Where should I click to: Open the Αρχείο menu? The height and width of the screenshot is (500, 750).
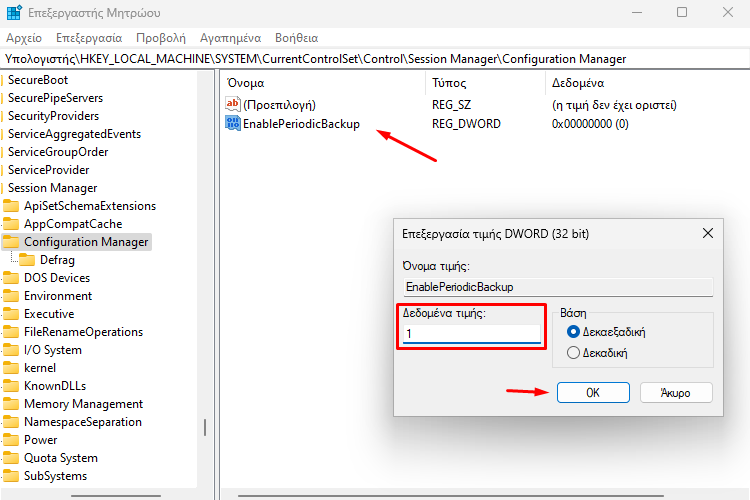pos(24,38)
